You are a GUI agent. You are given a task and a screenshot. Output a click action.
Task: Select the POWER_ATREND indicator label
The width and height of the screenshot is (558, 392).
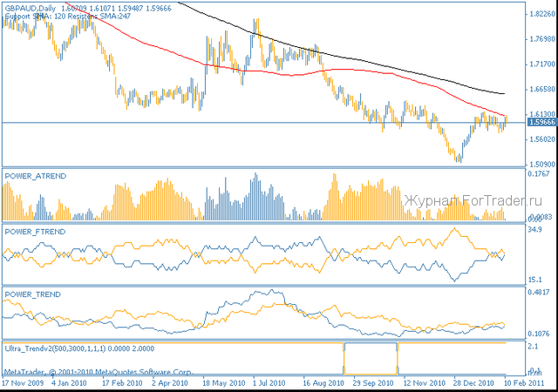[x=36, y=176]
